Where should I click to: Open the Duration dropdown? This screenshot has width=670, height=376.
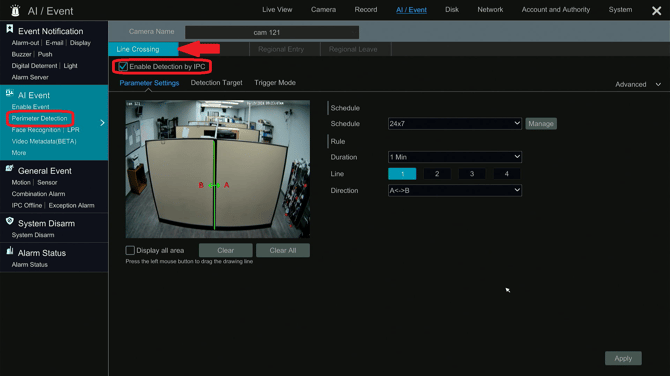(455, 157)
